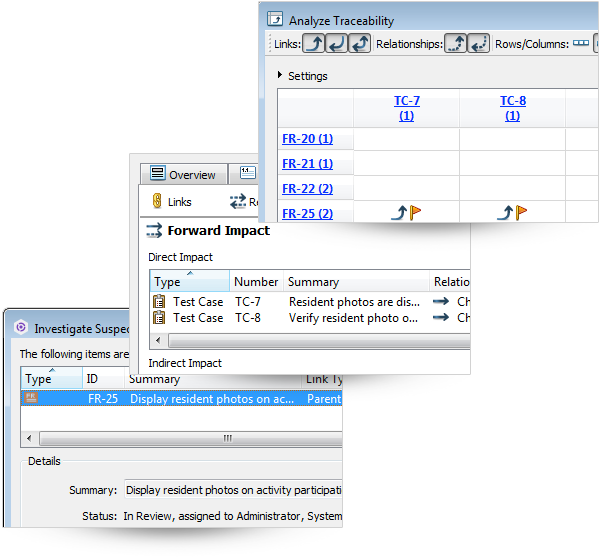The image size is (600, 557).
Task: Click the suspect flag in FR-25 / TC-7 cell
Action: coord(415,212)
